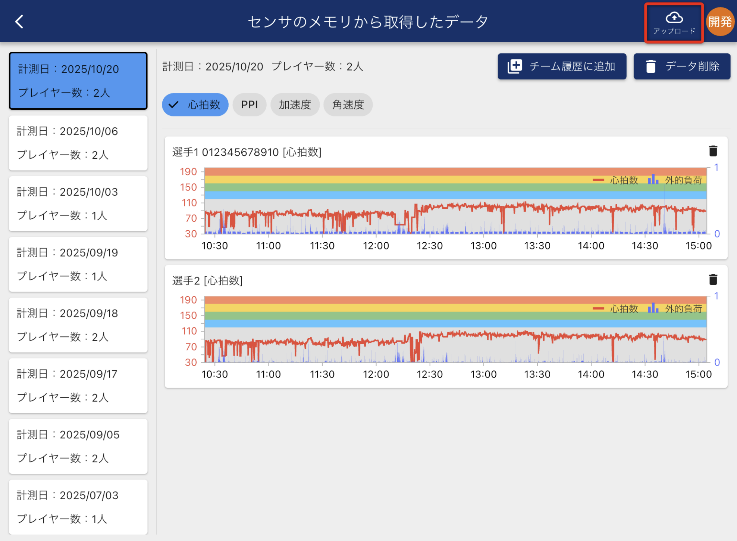The height and width of the screenshot is (541, 737).
Task: Open the 2025/09/19 measurement entry
Action: pos(78,264)
